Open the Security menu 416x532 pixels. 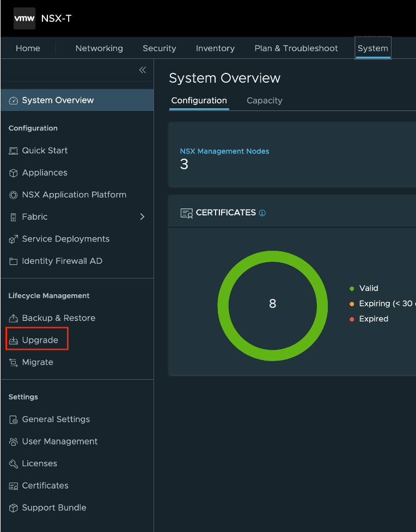(x=159, y=48)
